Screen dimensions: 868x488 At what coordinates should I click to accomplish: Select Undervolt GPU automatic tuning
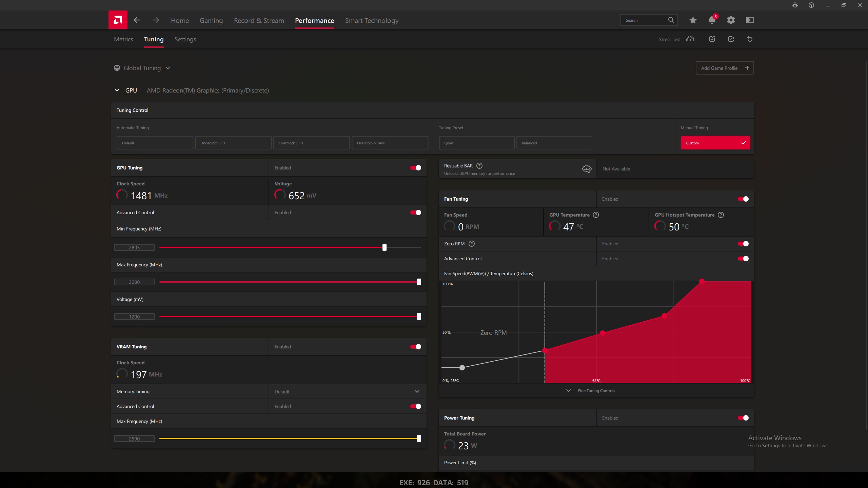233,143
